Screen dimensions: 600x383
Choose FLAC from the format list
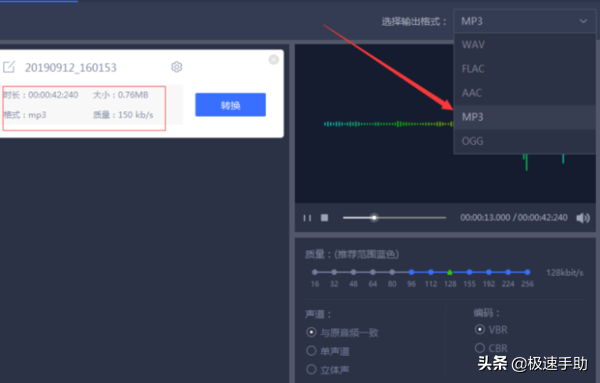(524, 69)
